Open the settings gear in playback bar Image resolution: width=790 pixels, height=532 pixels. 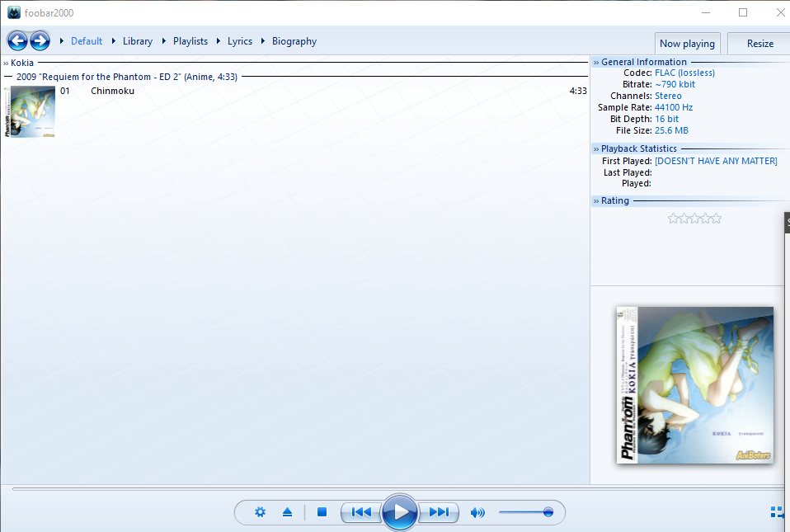(x=260, y=512)
